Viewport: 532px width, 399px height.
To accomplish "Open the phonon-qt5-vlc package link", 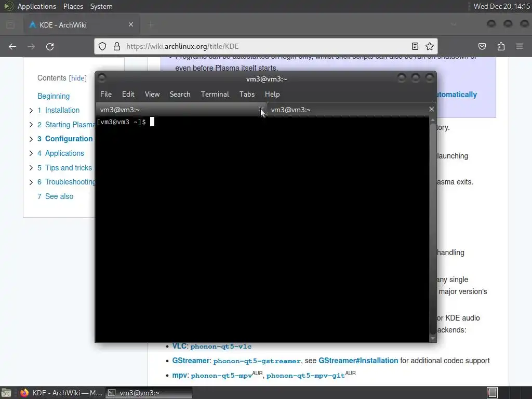I will click(221, 347).
